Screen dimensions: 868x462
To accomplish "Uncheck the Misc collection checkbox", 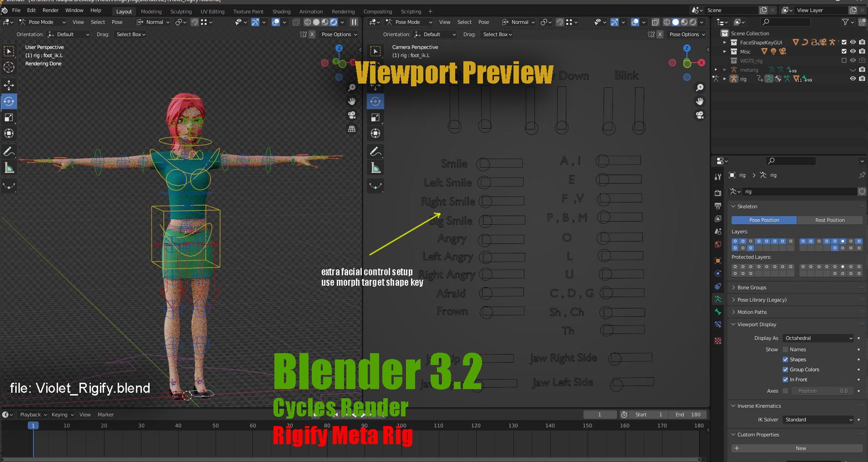I will click(x=844, y=52).
